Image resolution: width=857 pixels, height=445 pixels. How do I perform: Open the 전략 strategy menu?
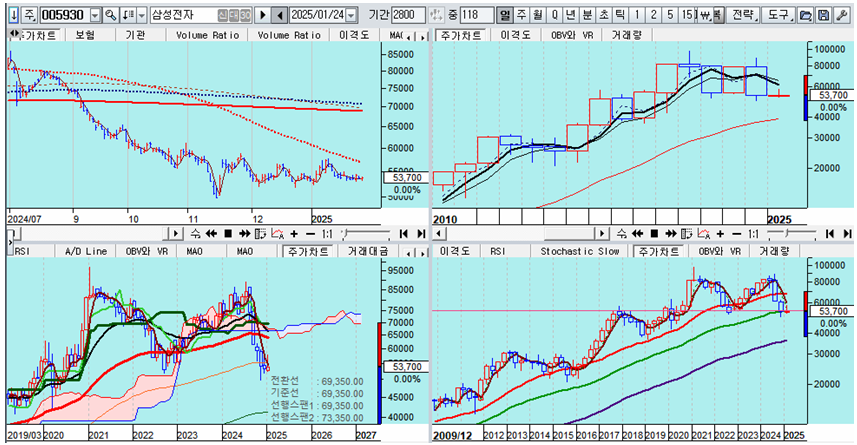pos(744,15)
